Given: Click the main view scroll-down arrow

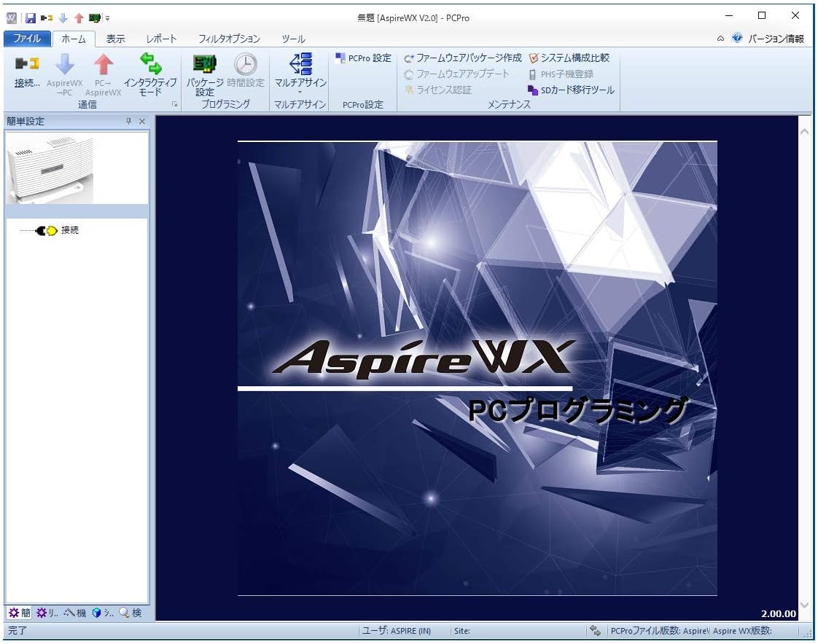Looking at the screenshot, I should coord(804,605).
